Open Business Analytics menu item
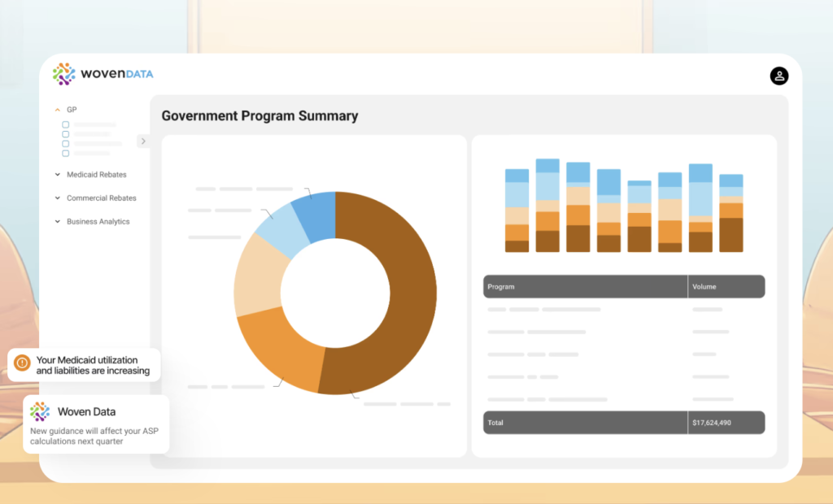The width and height of the screenshot is (833, 504). pos(98,221)
